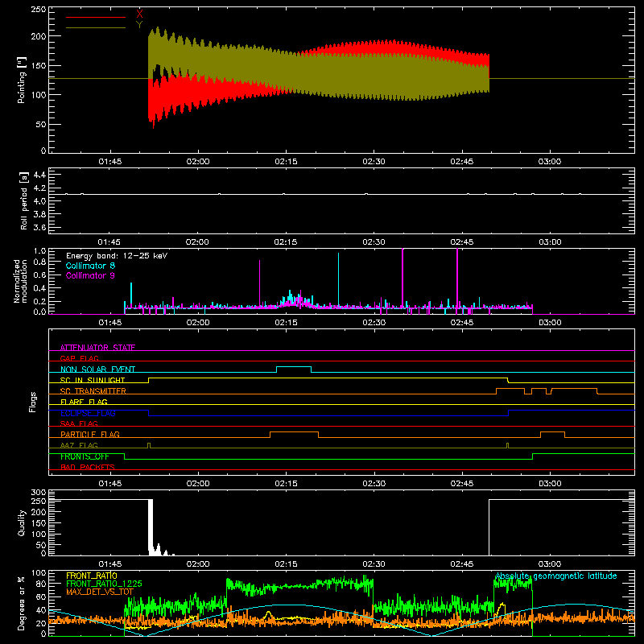Click the 0.4 tick on modulation axis
Screen dimensions: 644x644
tap(39, 288)
